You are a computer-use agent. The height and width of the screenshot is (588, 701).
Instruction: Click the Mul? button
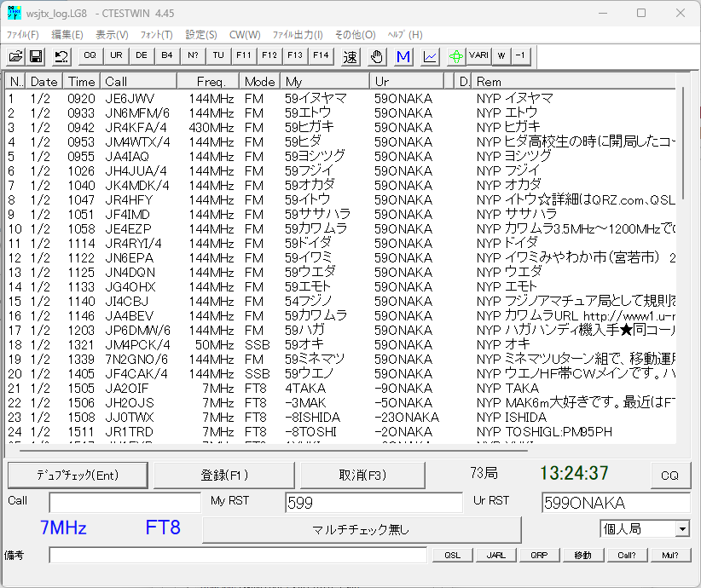click(x=669, y=555)
